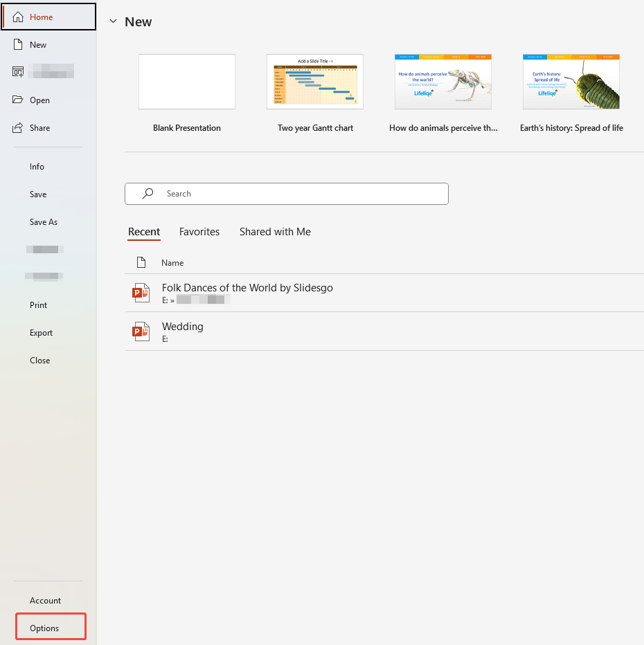This screenshot has height=645, width=644.
Task: Open the Shared with Me tab
Action: (x=275, y=232)
